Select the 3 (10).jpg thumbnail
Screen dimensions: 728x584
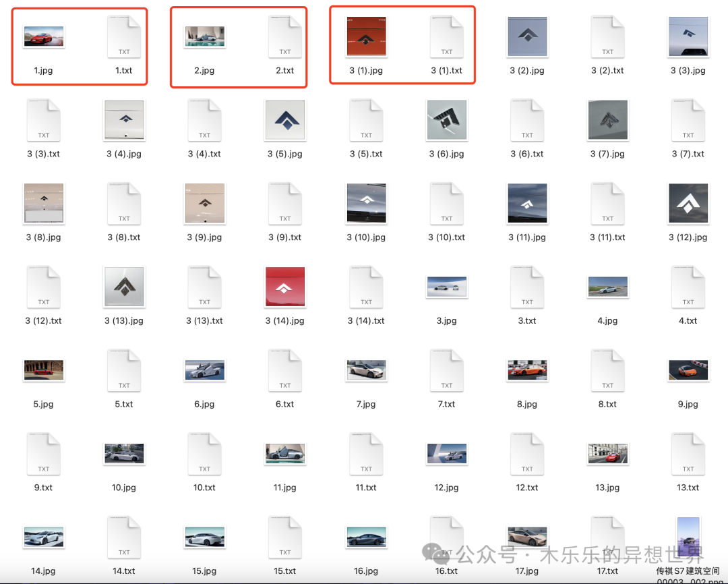click(x=366, y=203)
